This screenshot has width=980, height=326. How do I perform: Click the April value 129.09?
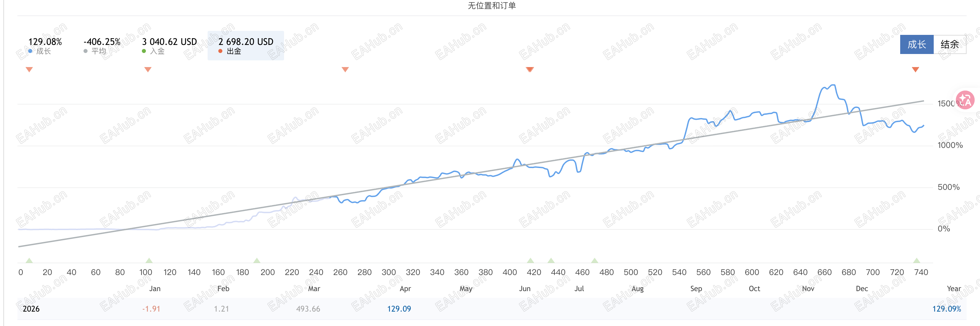(399, 309)
